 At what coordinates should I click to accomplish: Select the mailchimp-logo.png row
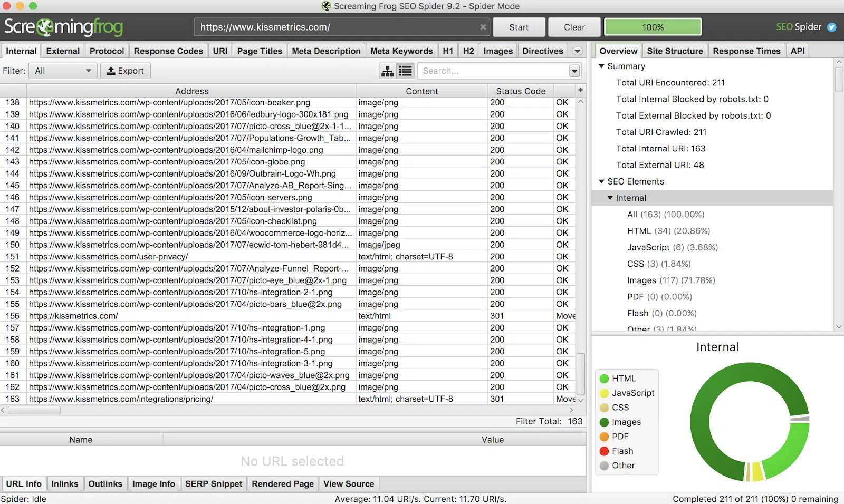pos(287,150)
